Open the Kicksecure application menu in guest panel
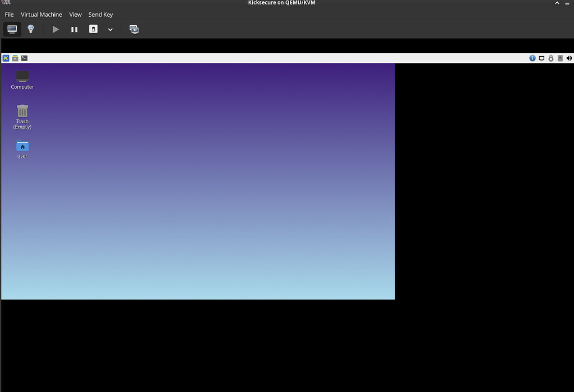The width and height of the screenshot is (574, 392). [x=6, y=58]
